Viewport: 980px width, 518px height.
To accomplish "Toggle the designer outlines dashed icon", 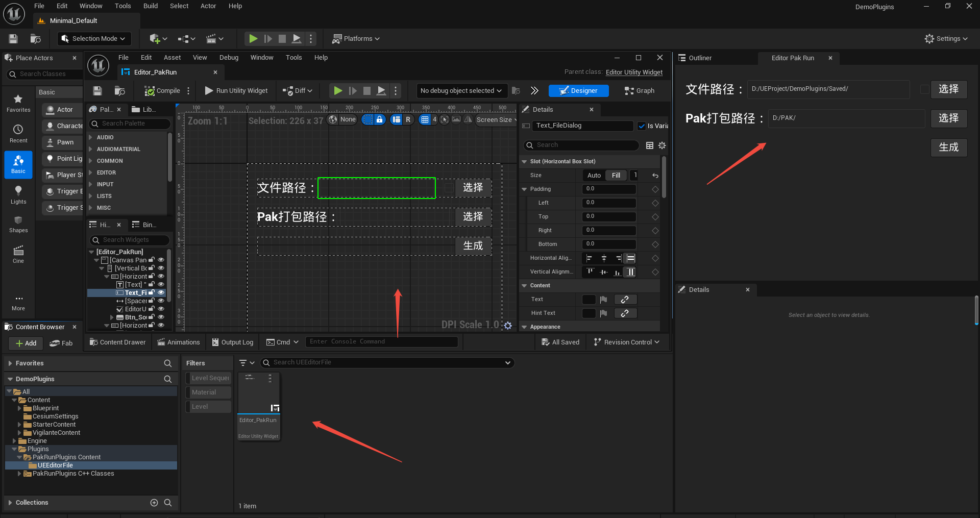I will pyautogui.click(x=367, y=119).
